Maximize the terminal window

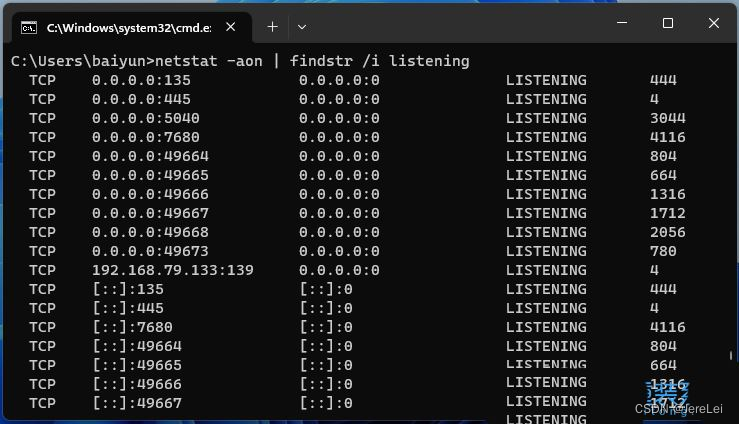pos(668,23)
